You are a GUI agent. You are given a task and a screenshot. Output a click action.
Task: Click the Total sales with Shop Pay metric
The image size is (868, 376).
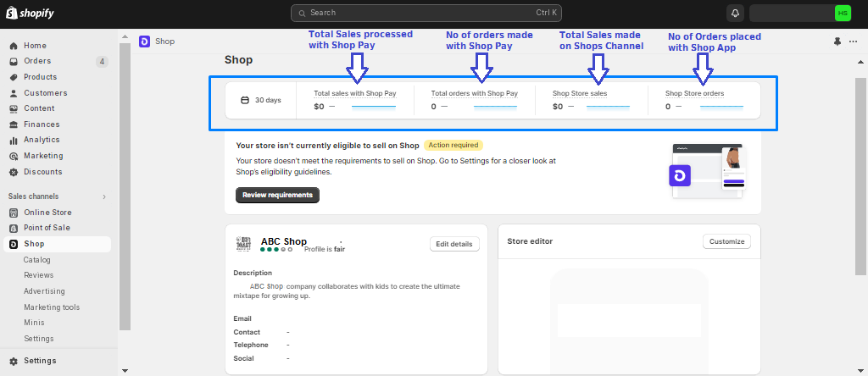[355, 100]
